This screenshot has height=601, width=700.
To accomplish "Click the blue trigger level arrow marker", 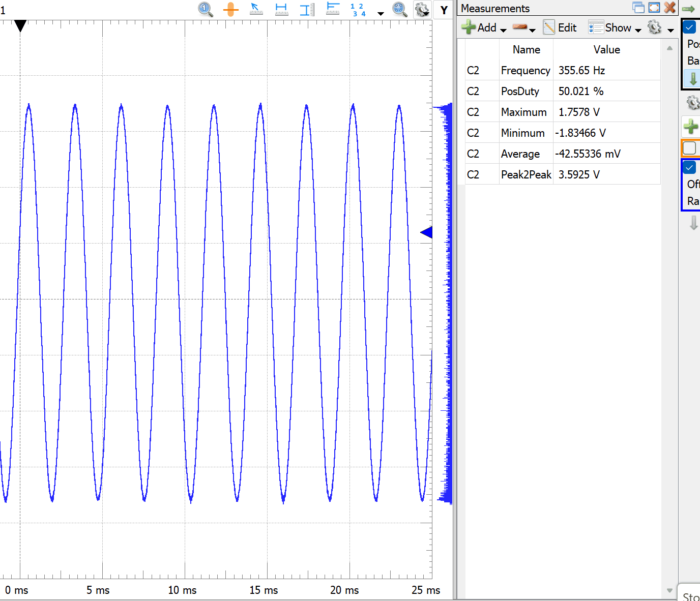I will (x=426, y=232).
